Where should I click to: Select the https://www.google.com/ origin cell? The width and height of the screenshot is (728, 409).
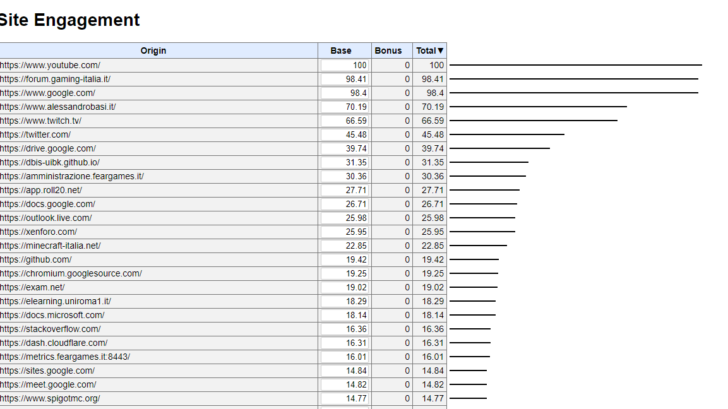coord(158,93)
